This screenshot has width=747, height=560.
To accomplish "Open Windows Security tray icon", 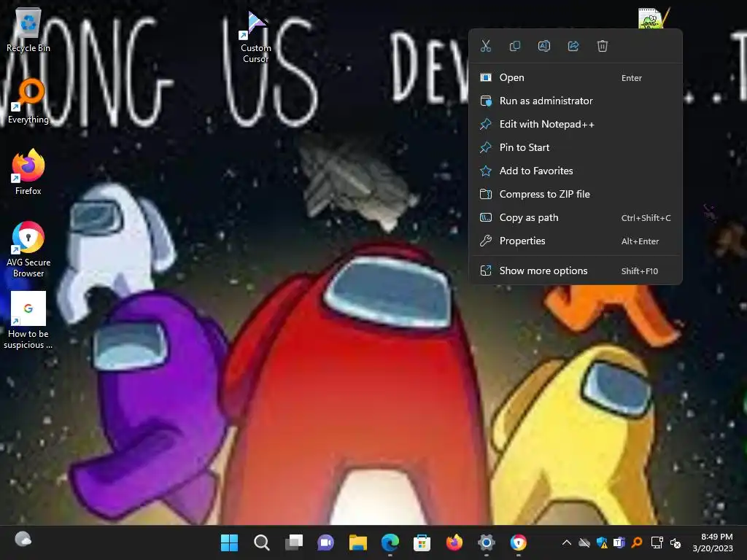I will click(602, 542).
